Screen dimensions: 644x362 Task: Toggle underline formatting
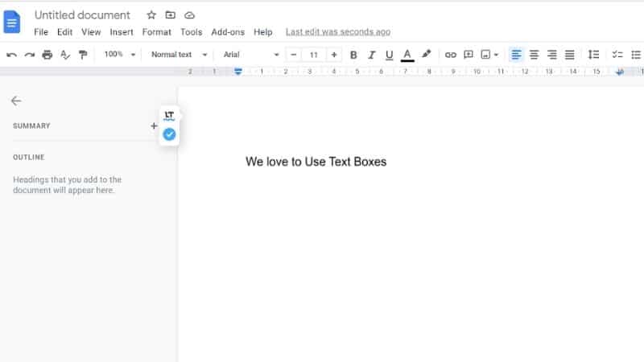390,55
